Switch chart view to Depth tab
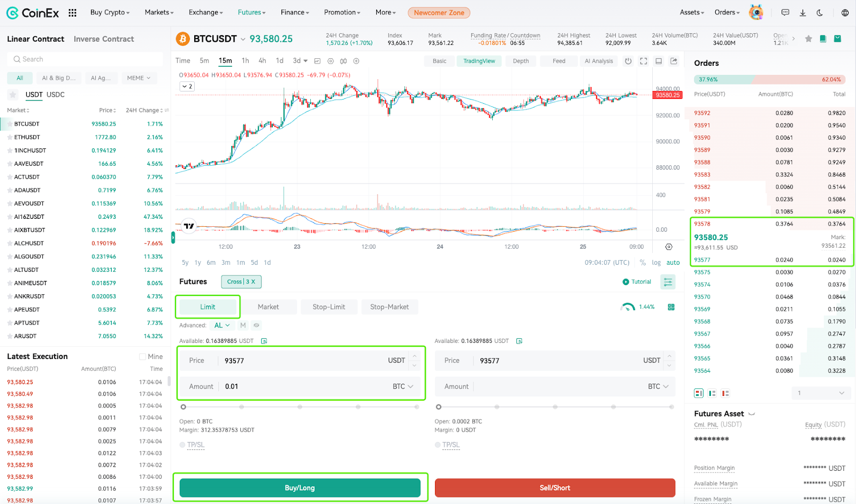 pyautogui.click(x=521, y=61)
